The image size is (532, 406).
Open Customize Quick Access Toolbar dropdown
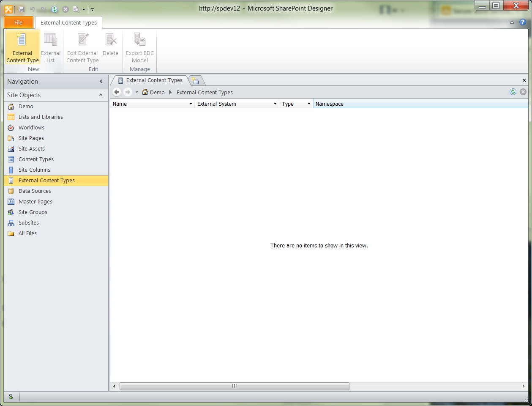point(92,9)
